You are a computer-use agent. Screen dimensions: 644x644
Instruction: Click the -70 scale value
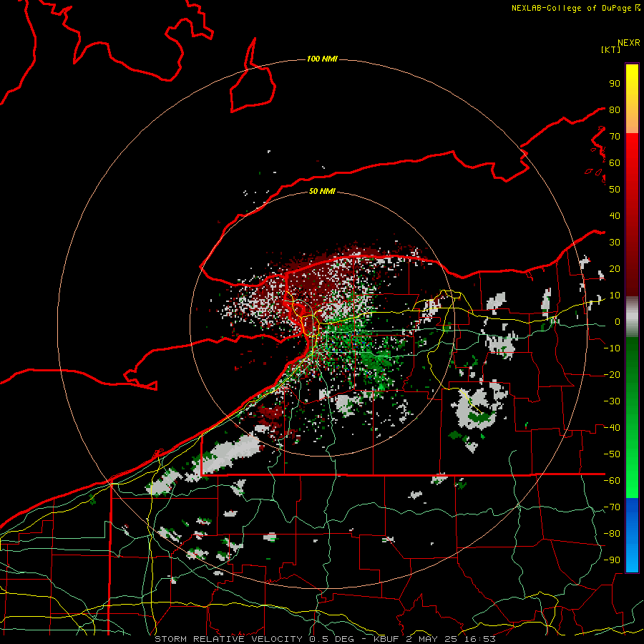pos(612,507)
